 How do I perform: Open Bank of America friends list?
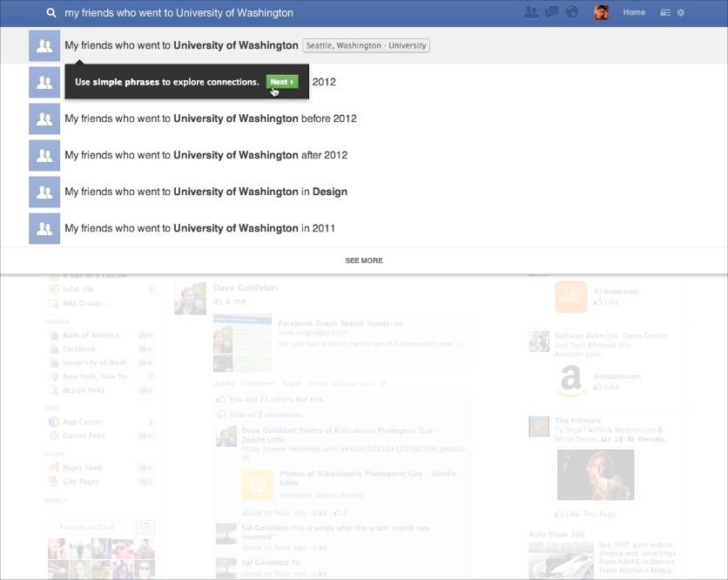point(91,335)
